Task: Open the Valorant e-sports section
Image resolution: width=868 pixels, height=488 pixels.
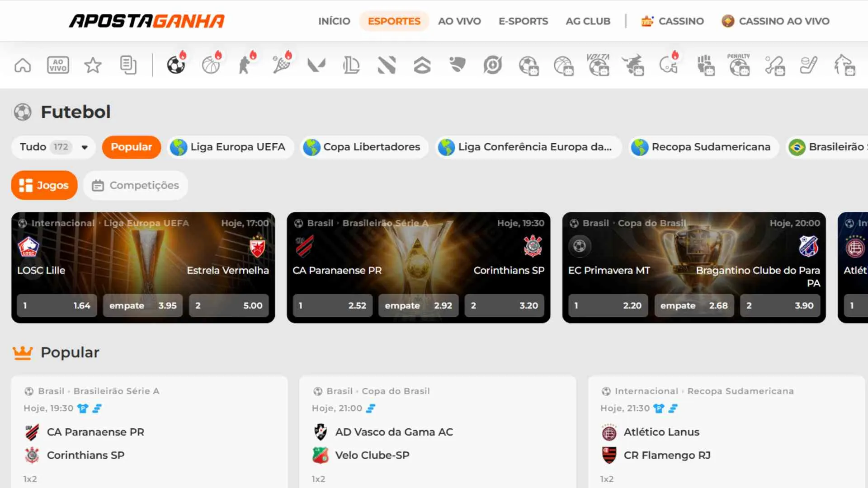Action: [x=317, y=65]
